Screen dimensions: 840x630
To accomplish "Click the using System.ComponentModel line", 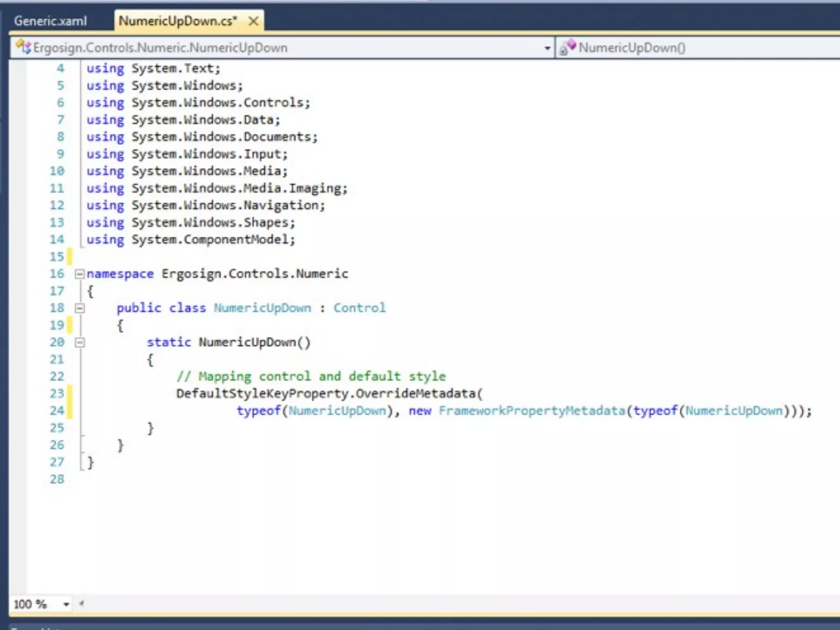I will [191, 240].
